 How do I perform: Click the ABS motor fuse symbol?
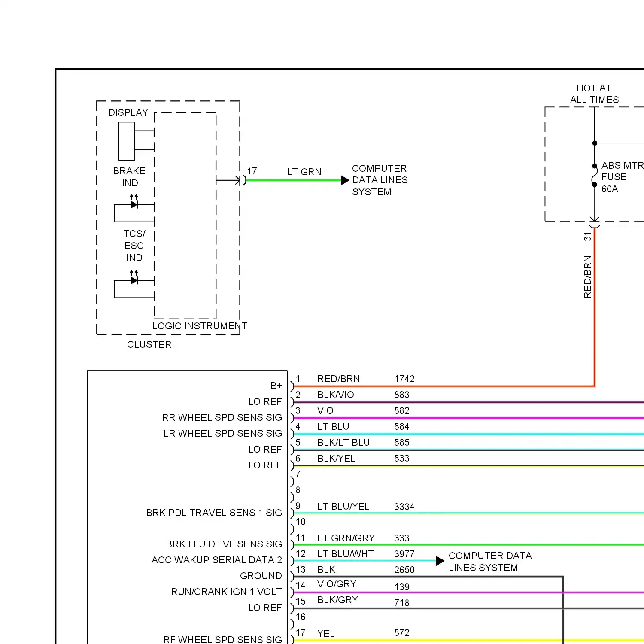(595, 175)
